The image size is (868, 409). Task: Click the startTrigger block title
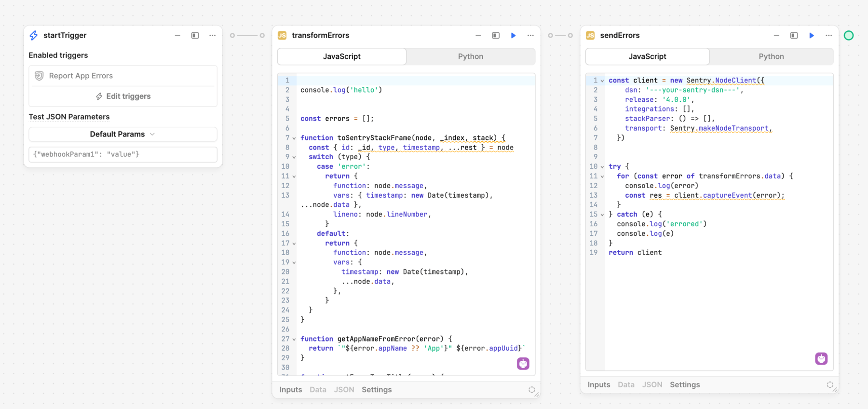(65, 35)
